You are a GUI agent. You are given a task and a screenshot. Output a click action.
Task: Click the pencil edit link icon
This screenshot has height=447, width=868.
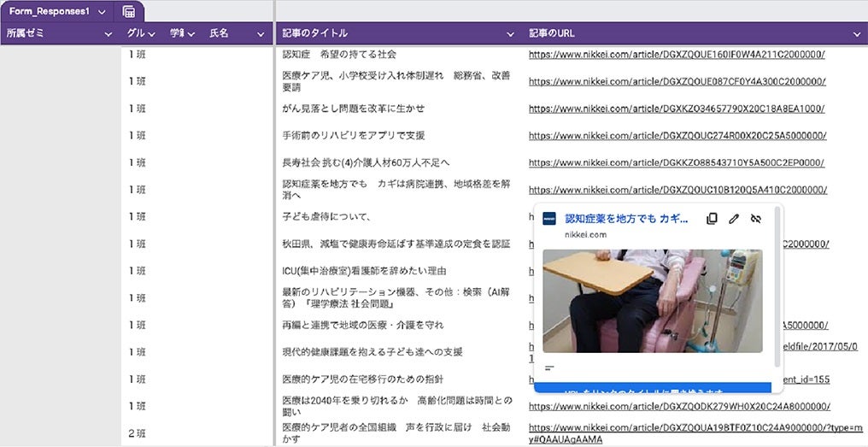(x=734, y=219)
